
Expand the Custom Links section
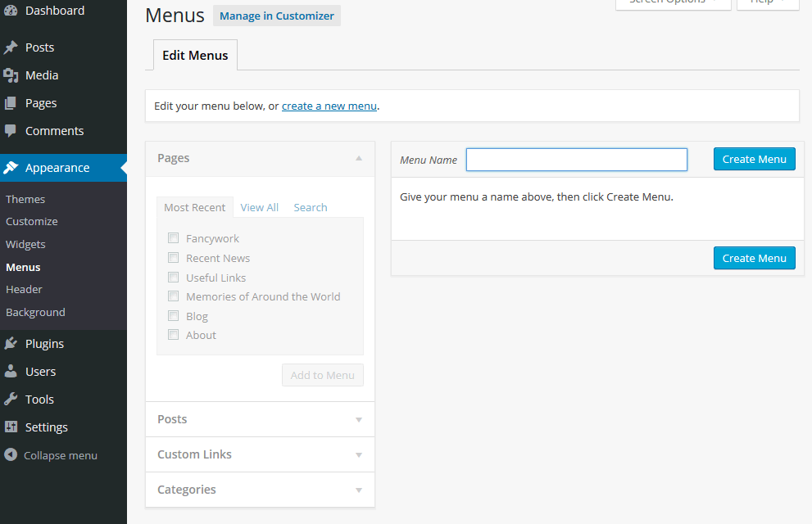pos(359,455)
